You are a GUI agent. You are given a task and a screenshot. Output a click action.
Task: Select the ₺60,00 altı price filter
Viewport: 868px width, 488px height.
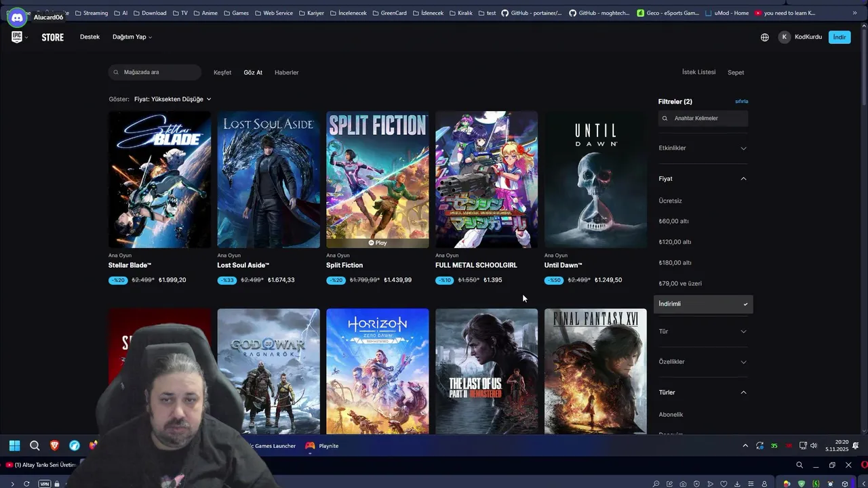(674, 222)
